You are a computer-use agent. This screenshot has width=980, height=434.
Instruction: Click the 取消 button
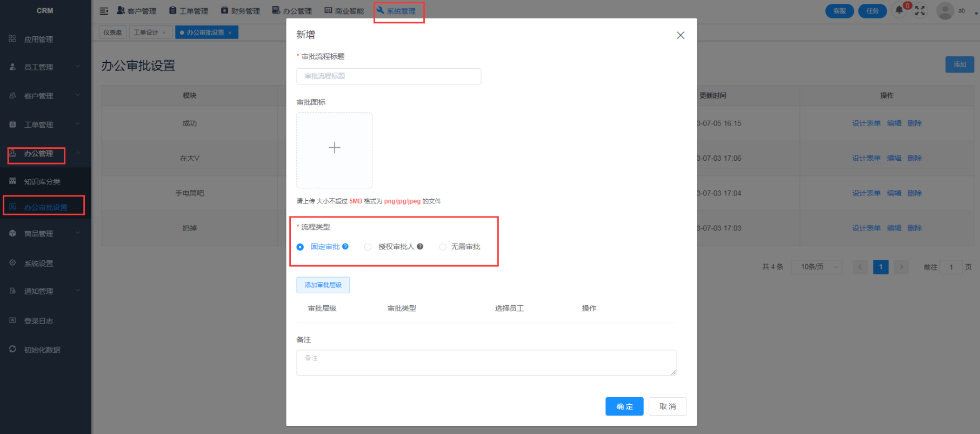(668, 406)
